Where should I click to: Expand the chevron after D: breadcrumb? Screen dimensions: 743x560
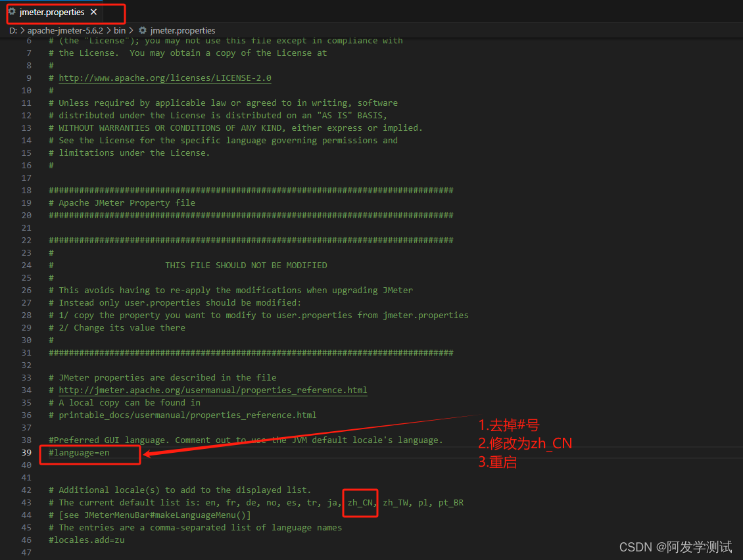(22, 30)
